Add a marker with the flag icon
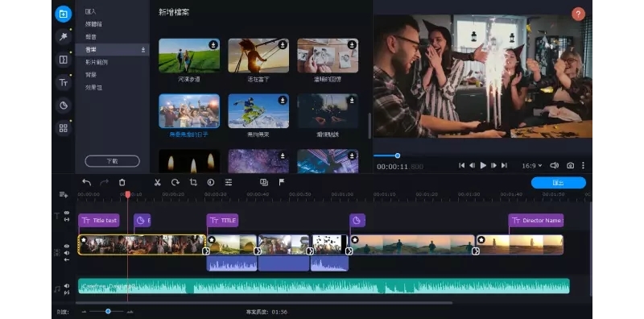644x319 pixels. [282, 182]
